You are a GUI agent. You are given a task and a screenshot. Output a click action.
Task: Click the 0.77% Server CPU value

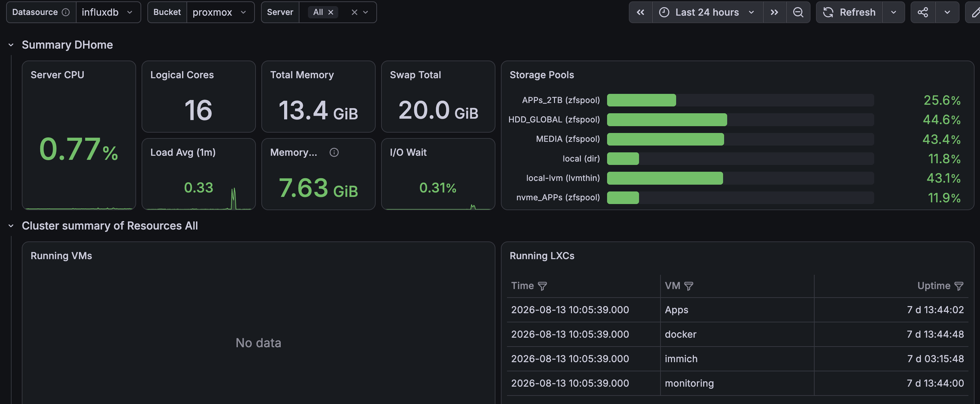coord(78,149)
